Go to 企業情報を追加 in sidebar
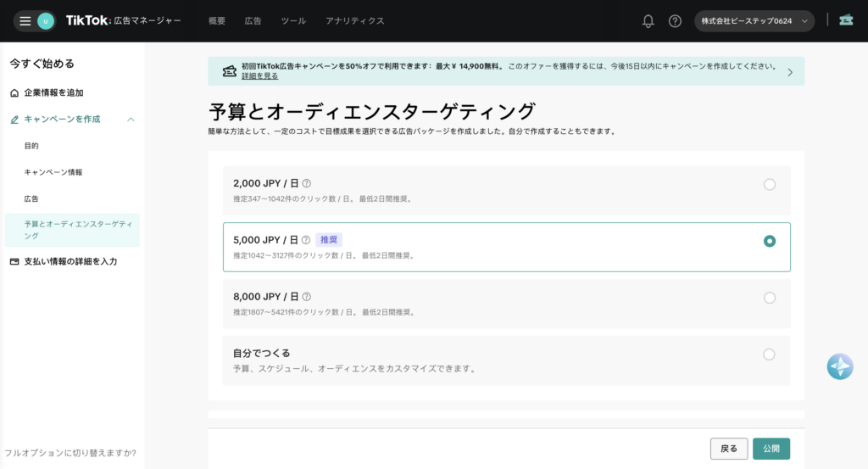 coord(53,92)
